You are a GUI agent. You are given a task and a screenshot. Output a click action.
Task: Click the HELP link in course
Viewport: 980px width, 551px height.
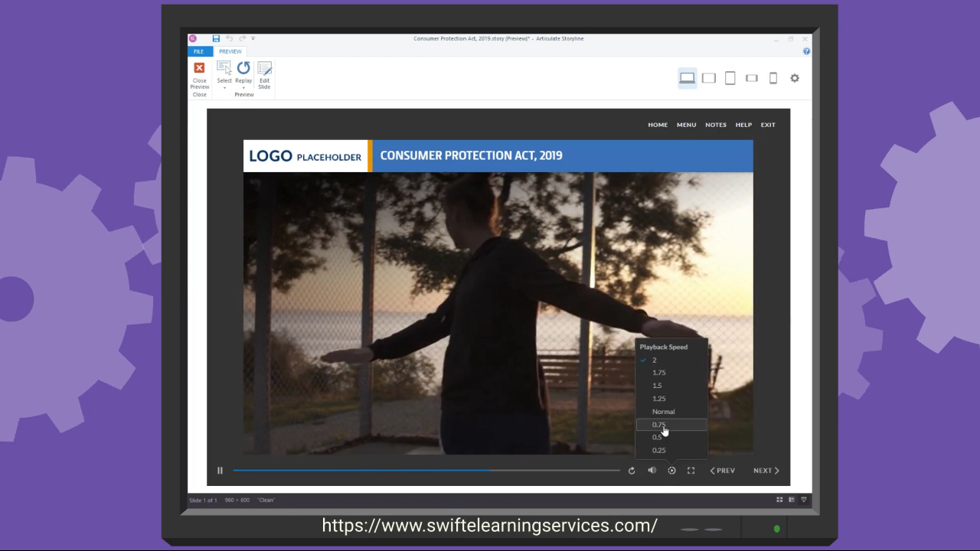743,125
